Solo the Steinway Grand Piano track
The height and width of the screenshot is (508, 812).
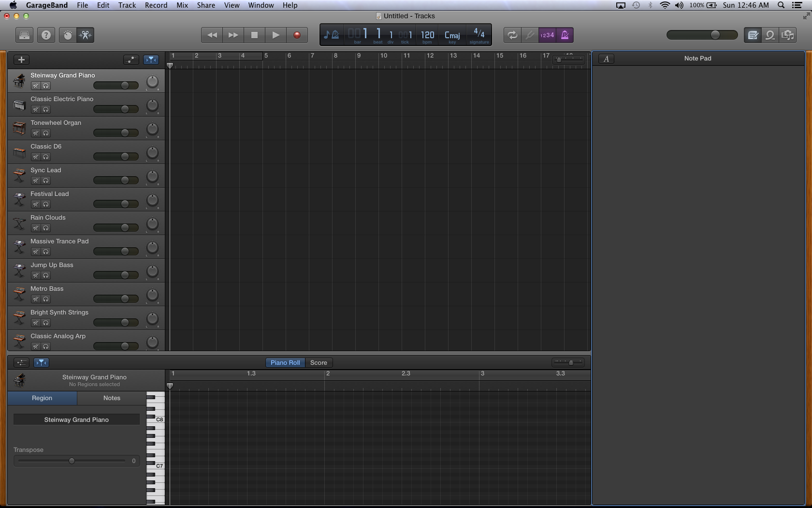coord(46,86)
